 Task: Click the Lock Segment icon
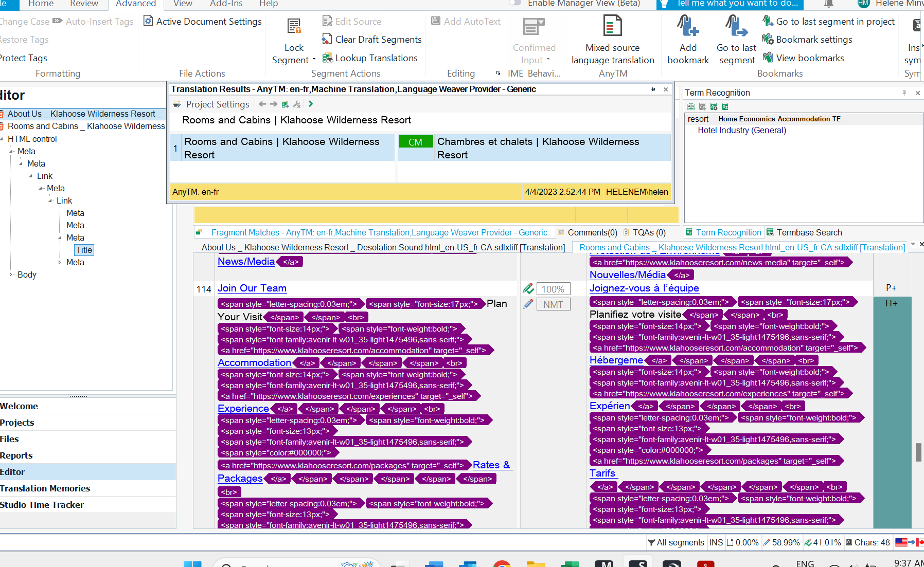294,26
